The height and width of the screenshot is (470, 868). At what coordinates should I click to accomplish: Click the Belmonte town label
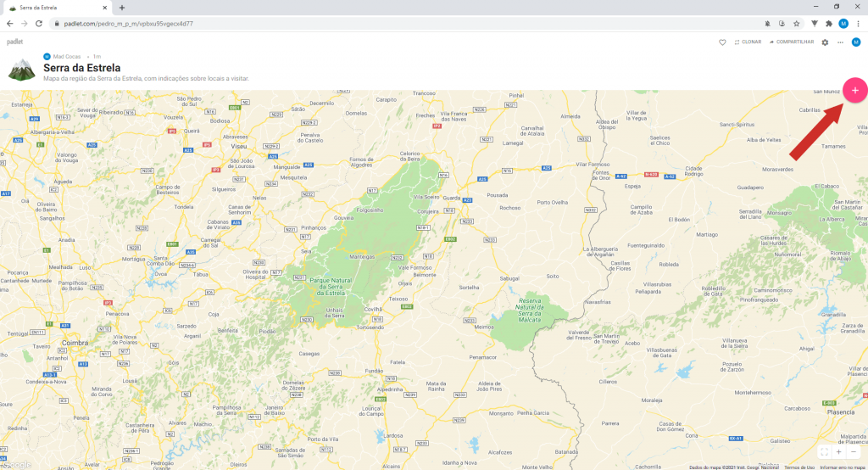[425, 275]
